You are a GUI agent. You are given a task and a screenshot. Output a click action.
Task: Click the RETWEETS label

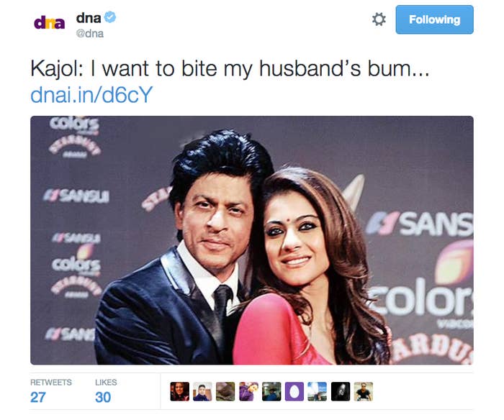click(51, 382)
